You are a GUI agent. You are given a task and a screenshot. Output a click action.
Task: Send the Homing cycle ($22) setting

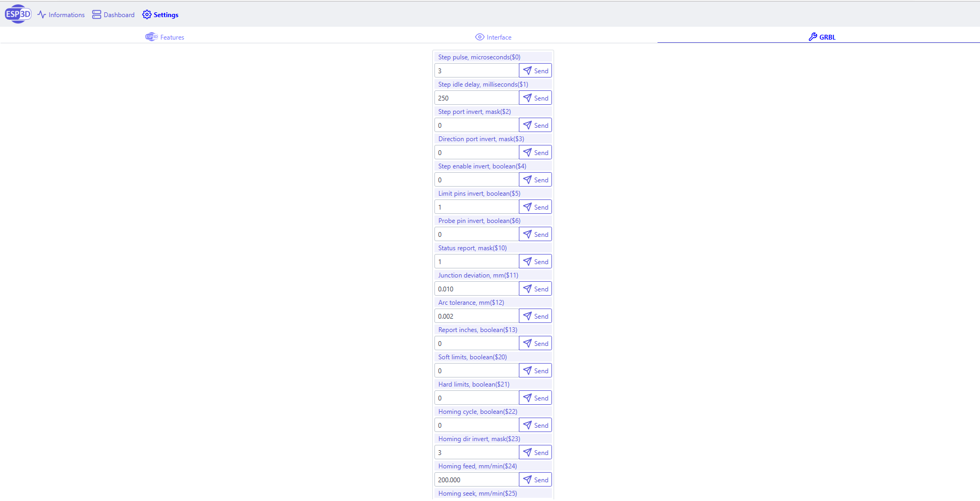(x=535, y=425)
